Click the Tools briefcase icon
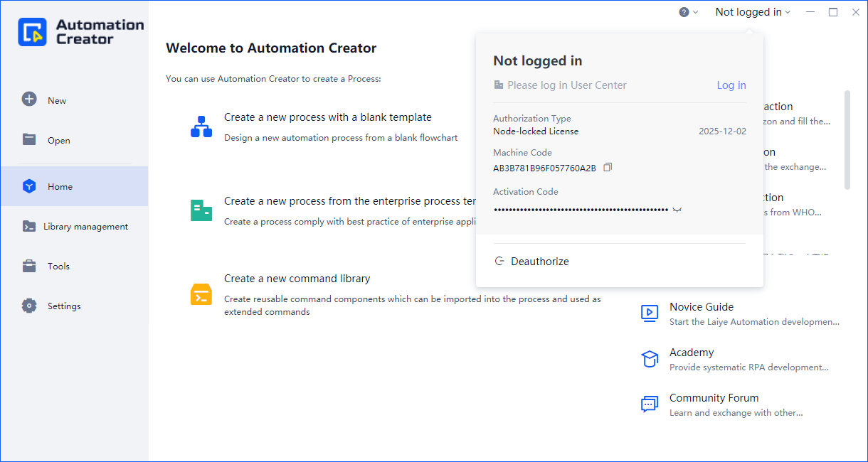 [29, 266]
